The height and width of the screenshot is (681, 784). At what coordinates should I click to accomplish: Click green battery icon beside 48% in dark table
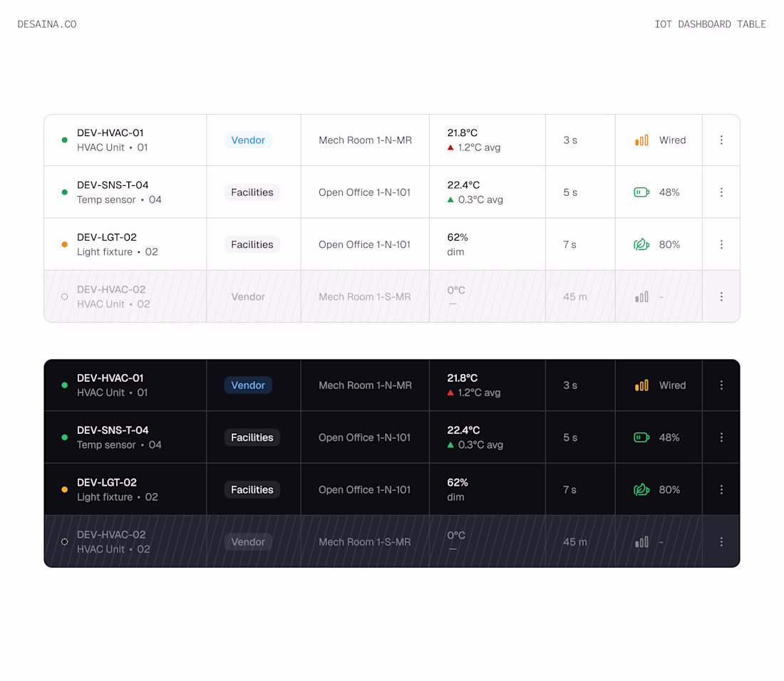[641, 437]
